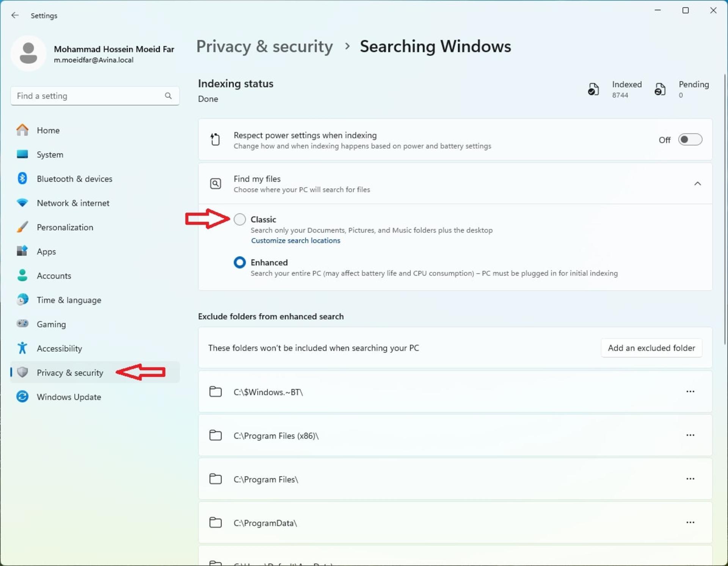Open Bluetooth & devices settings

[95, 179]
